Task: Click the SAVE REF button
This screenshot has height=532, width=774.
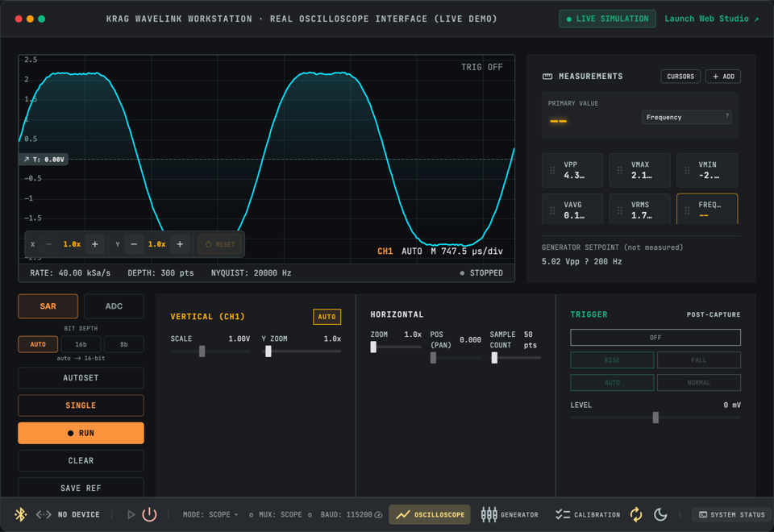Action: tap(81, 488)
